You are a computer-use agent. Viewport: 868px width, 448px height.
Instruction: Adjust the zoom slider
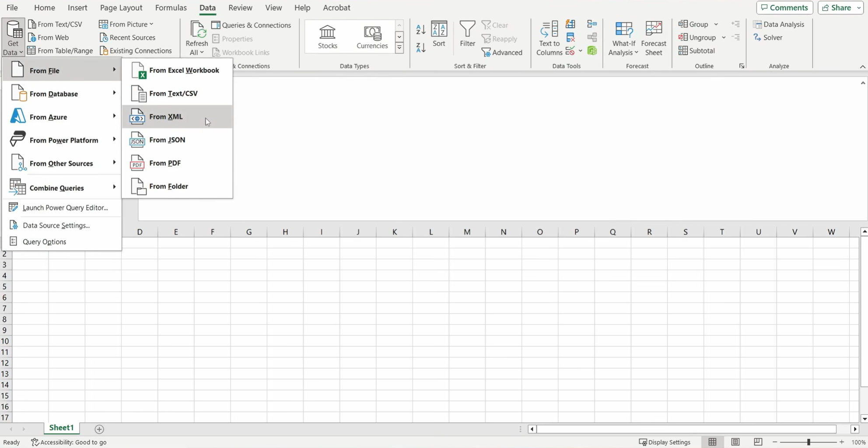(x=808, y=442)
